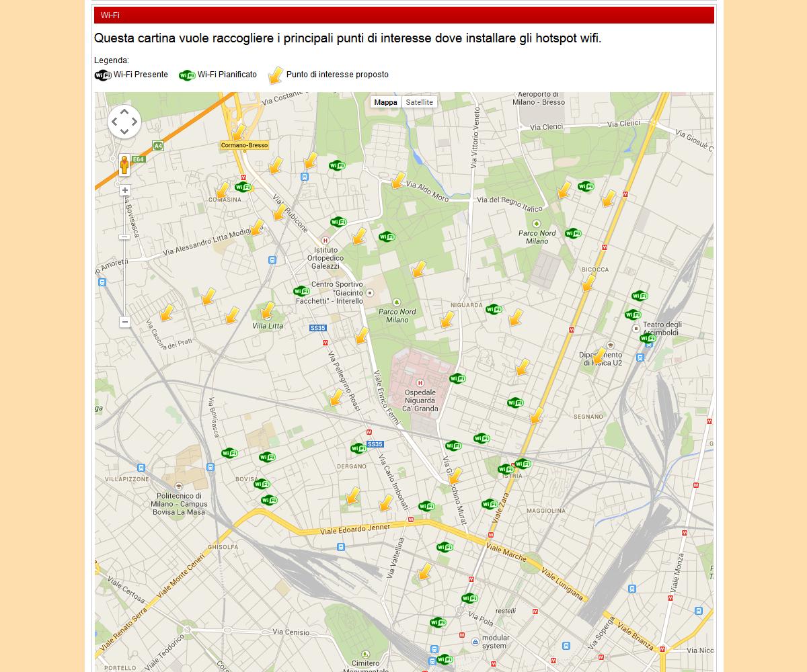Click the zoom slider handle
This screenshot has width=807, height=672.
tap(124, 237)
